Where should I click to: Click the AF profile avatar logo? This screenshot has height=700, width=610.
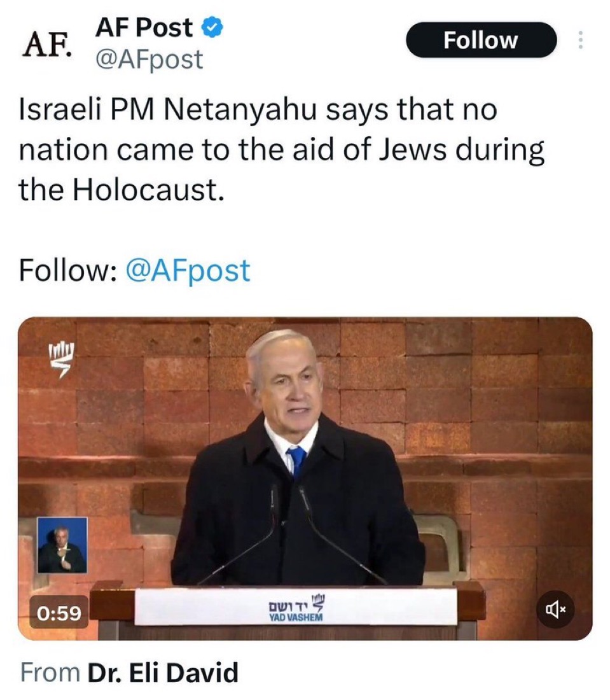pos(46,45)
